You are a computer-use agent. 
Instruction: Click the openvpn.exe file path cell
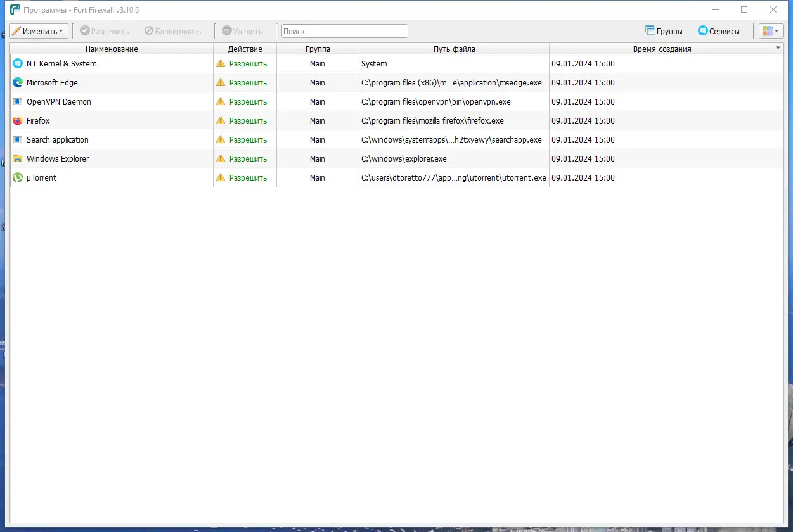pos(454,102)
